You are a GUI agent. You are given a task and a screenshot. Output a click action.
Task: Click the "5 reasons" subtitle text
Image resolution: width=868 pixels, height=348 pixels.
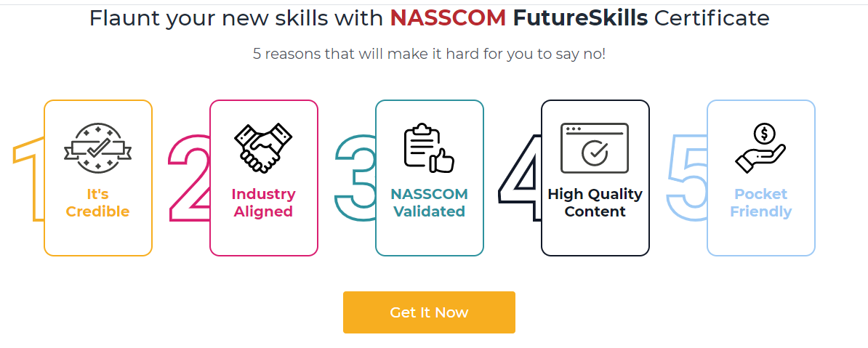(429, 54)
